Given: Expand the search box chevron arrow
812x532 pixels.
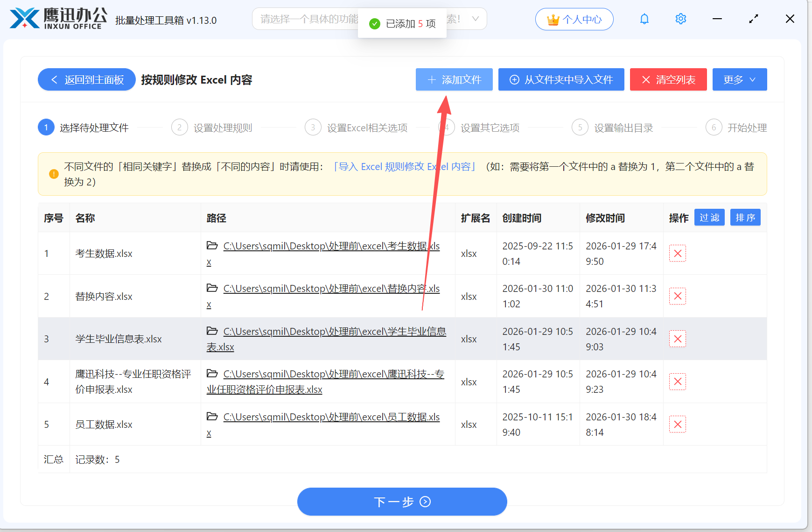Looking at the screenshot, I should pyautogui.click(x=476, y=19).
